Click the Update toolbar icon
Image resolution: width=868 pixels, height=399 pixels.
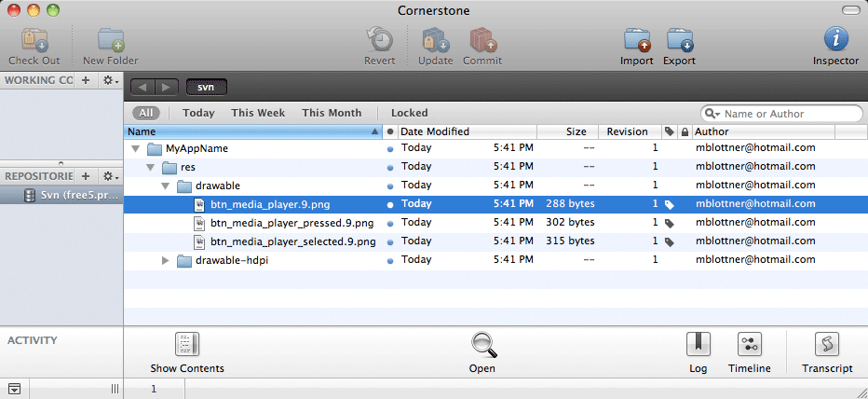[x=436, y=40]
